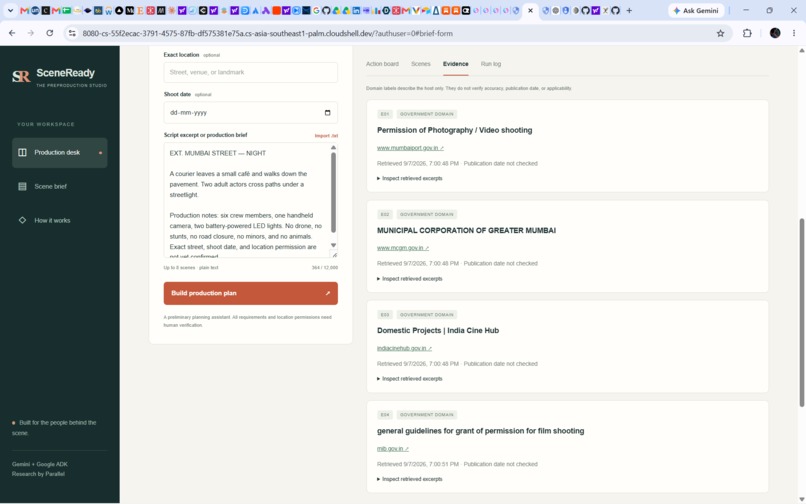Switch to the Google G browser tab
The image size is (806, 504).
pyautogui.click(x=316, y=10)
